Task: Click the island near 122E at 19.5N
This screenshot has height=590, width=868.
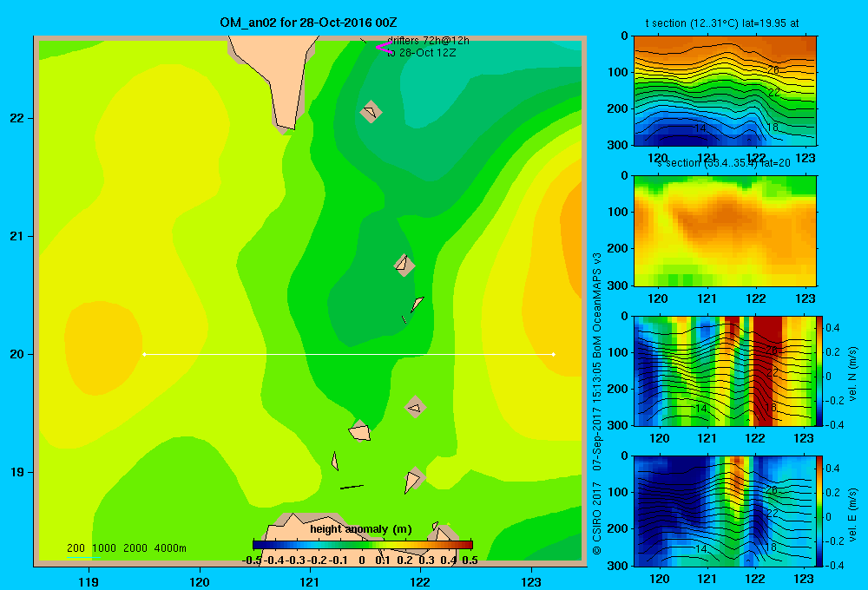Action: tap(415, 407)
